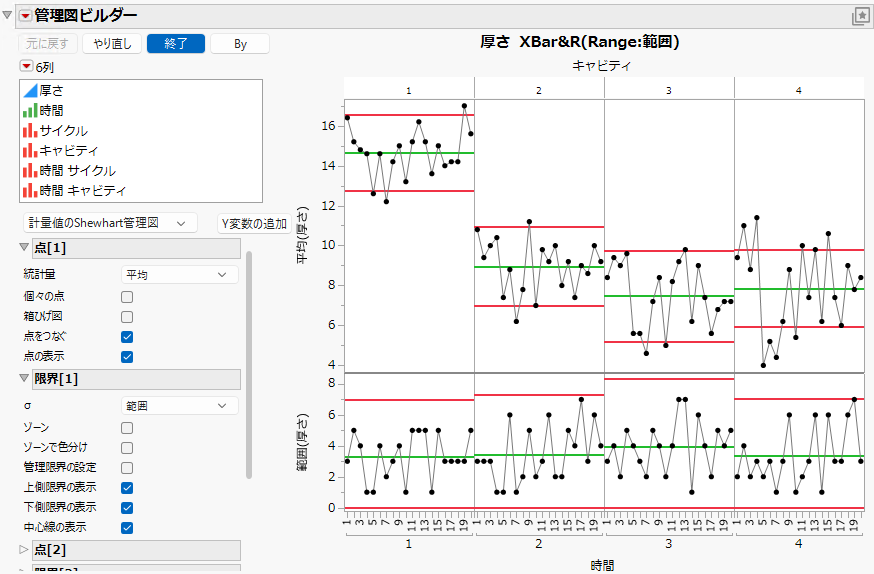The width and height of the screenshot is (874, 574).
Task: Uncheck the 点の表示 checkbox
Action: pos(127,357)
